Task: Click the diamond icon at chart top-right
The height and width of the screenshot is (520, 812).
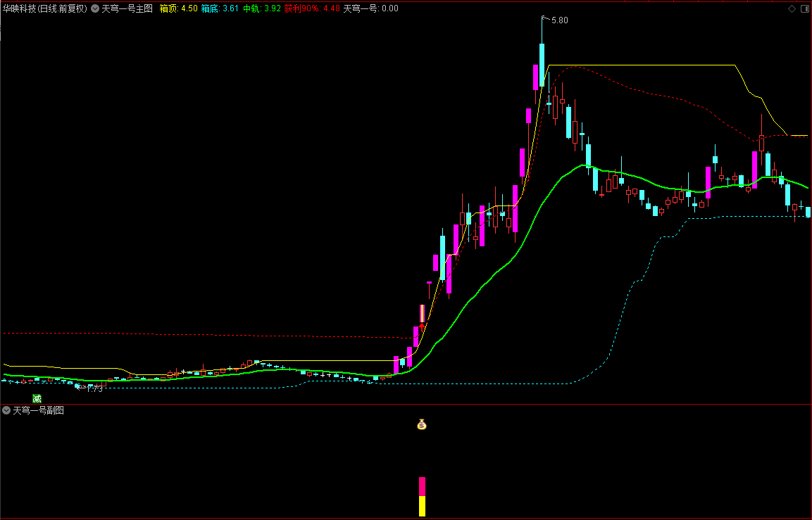Action: [x=792, y=9]
